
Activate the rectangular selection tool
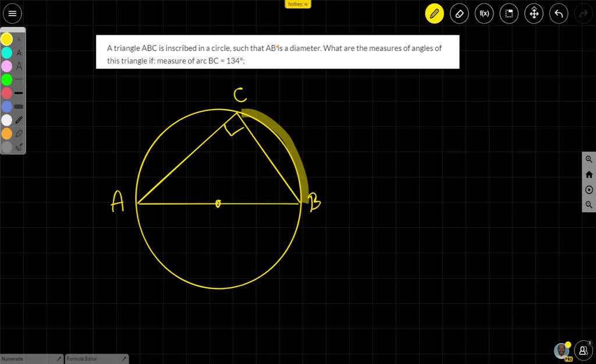click(509, 13)
